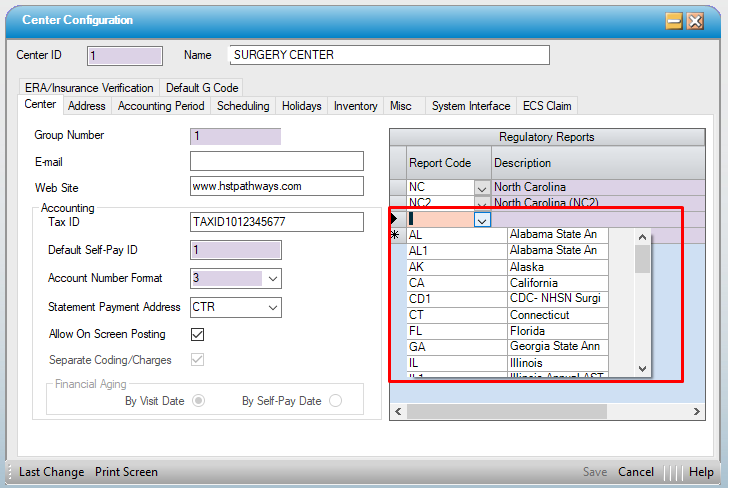Open the ERA/Insurance Verification tab
The image size is (730, 488).
tap(89, 88)
